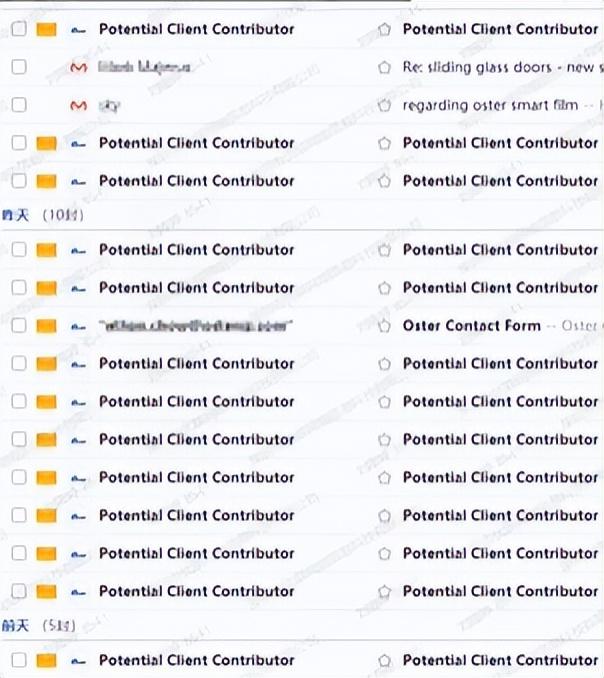Select the checkbox for the sliding glass doors email
This screenshot has width=604, height=678.
[19, 67]
